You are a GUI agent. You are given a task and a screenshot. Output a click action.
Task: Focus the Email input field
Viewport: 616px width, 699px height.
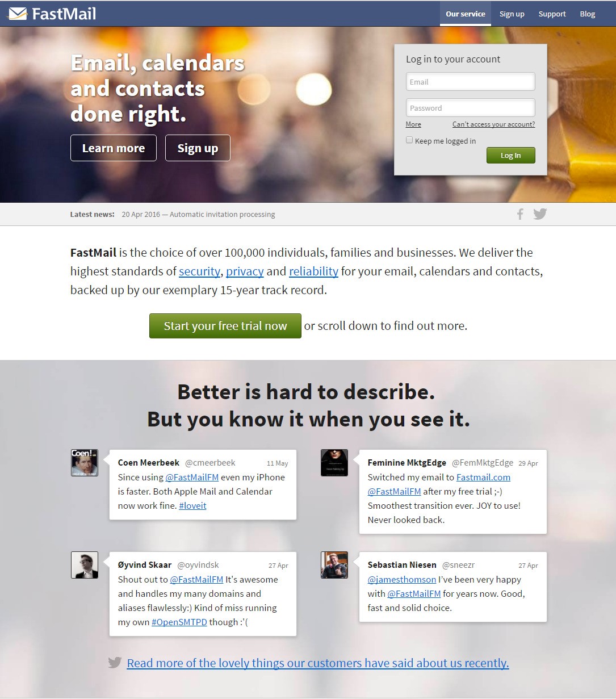[x=471, y=82]
